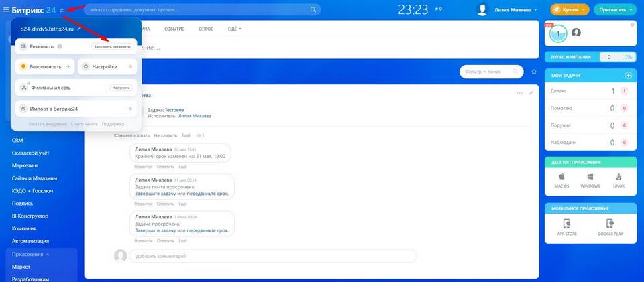Click the gear icon next to Настройки
644x282 pixels.
[85, 66]
